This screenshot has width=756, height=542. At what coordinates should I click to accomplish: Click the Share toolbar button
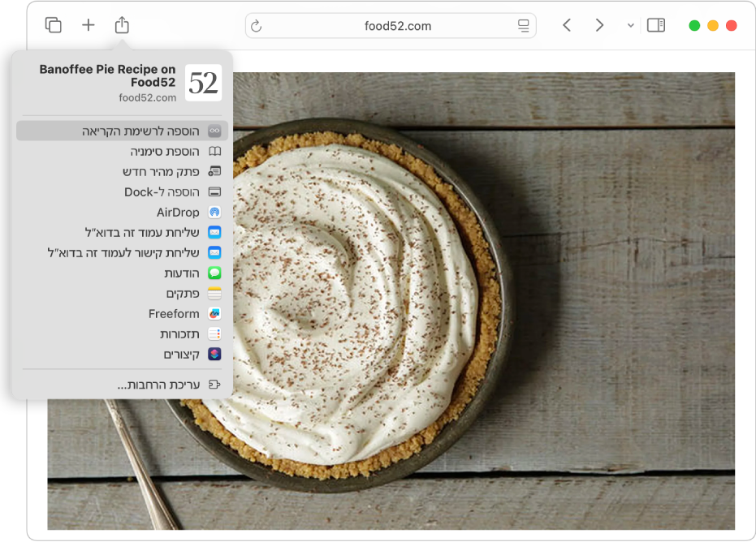[x=122, y=25]
